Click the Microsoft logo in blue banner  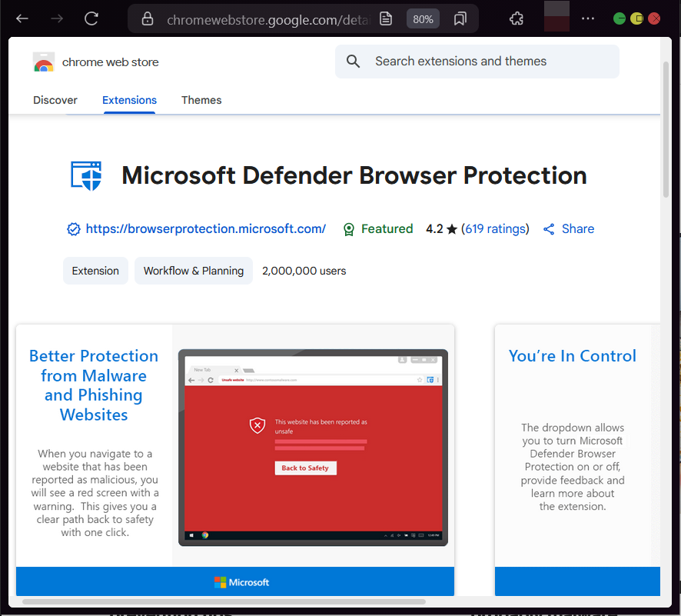241,582
